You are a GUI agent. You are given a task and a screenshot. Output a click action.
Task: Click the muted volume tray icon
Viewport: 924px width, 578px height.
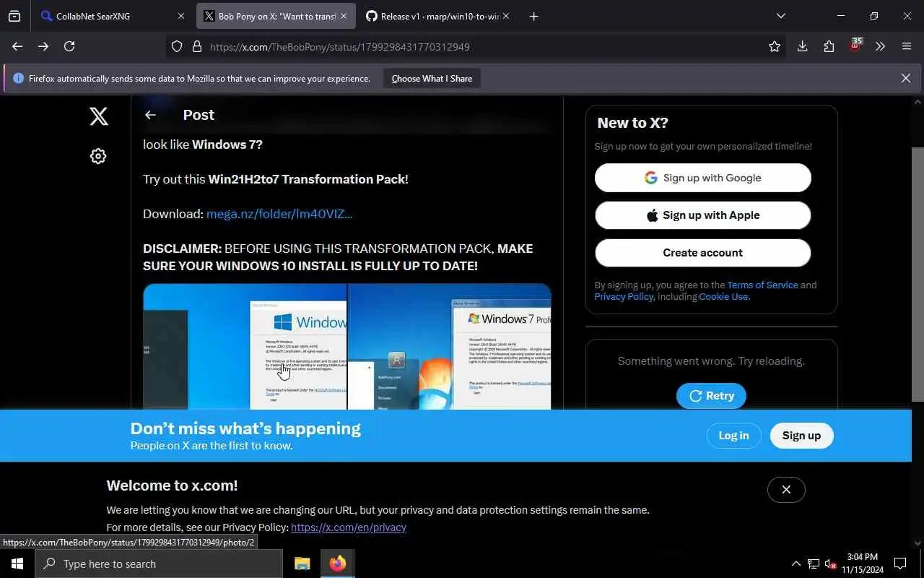pos(830,564)
